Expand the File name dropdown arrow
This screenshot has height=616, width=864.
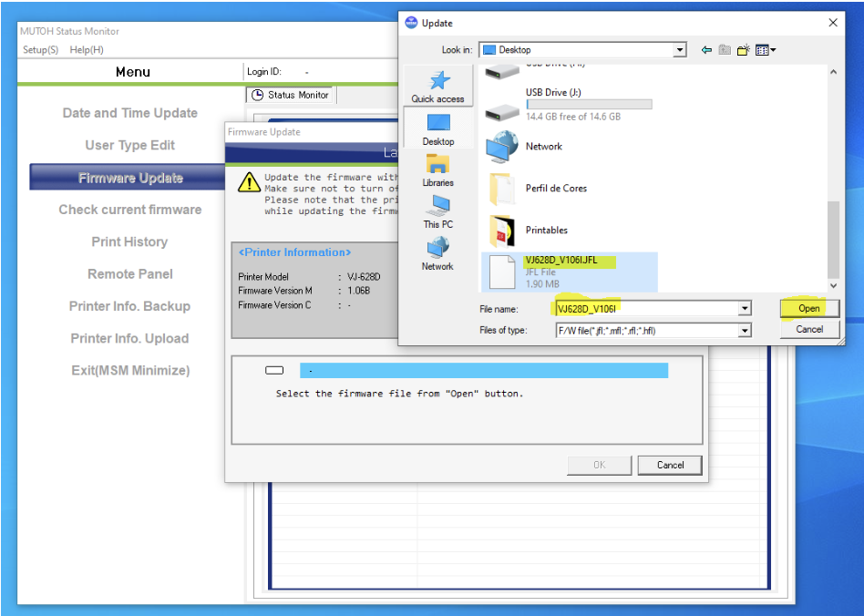pyautogui.click(x=745, y=309)
